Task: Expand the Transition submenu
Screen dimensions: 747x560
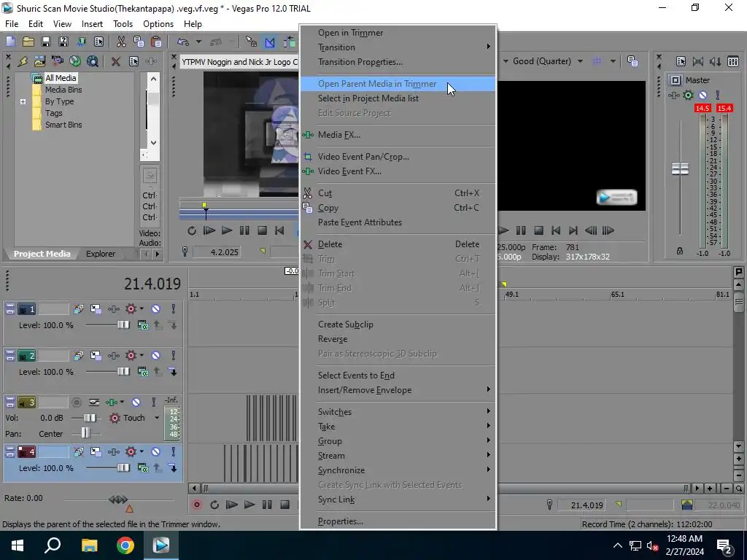Action: 398,47
